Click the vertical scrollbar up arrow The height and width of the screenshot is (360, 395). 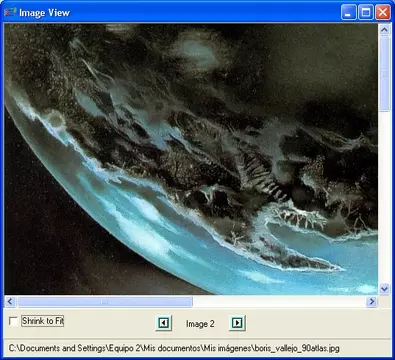(384, 30)
